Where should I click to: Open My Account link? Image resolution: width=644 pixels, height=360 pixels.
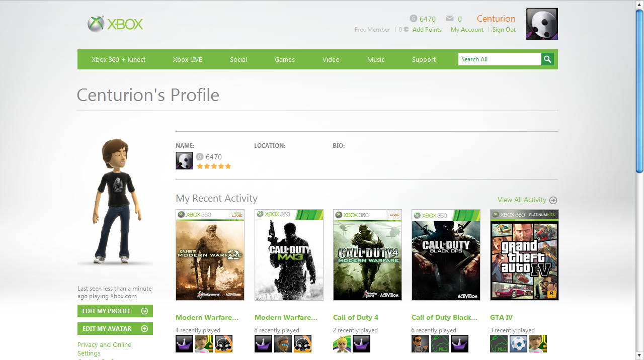coord(467,30)
